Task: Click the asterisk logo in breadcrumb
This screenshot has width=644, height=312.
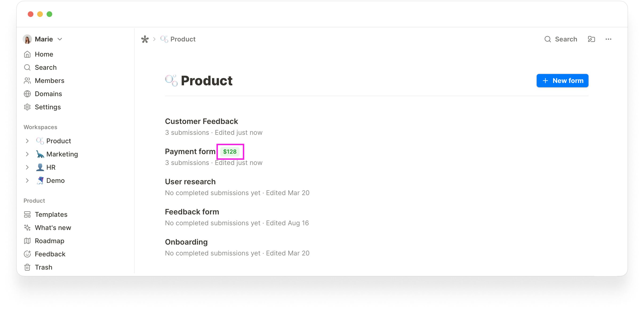Action: click(145, 39)
